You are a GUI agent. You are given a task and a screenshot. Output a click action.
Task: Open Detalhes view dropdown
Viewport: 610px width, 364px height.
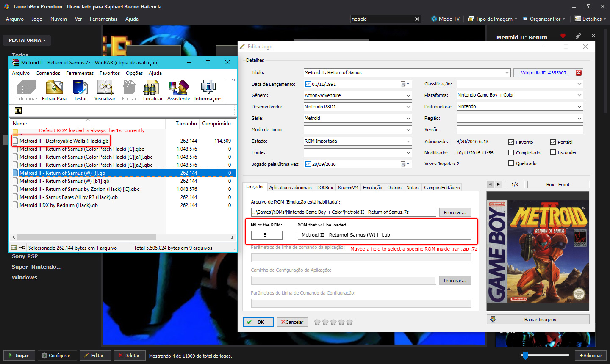coord(590,19)
